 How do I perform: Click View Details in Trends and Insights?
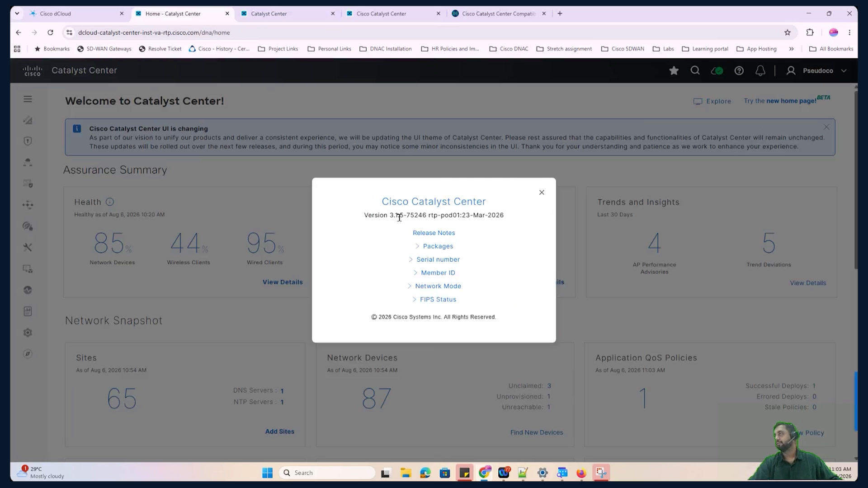(808, 283)
